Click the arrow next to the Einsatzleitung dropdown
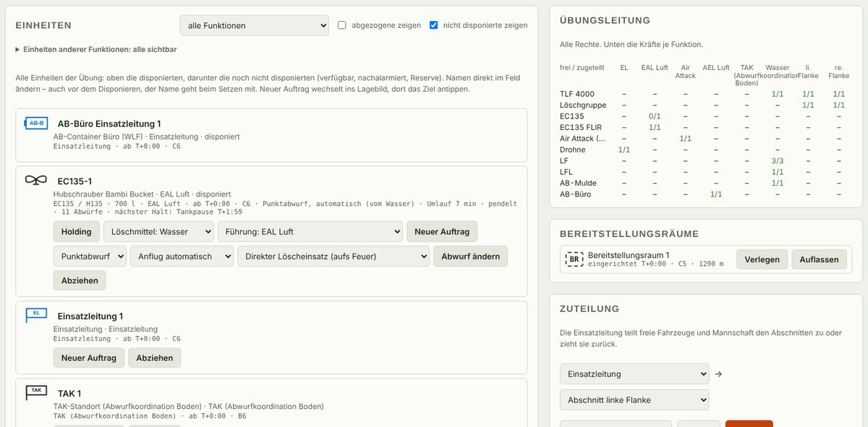The height and width of the screenshot is (427, 868). pyautogui.click(x=718, y=374)
